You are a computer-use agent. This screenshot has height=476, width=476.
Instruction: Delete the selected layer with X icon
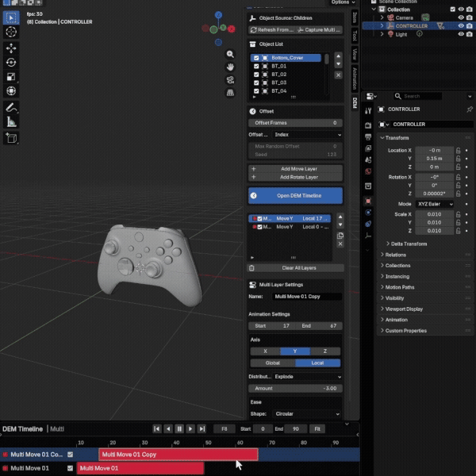tap(340, 244)
